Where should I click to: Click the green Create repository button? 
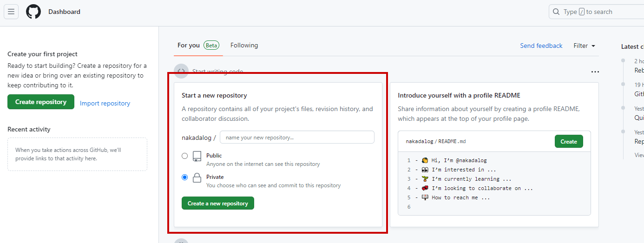point(41,102)
